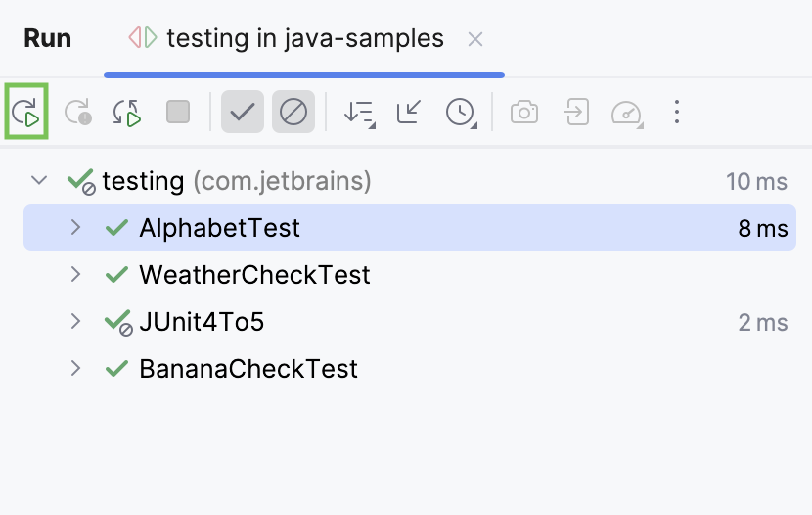Click Rerun Failed Tests icon
The width and height of the screenshot is (812, 515).
pyautogui.click(x=77, y=113)
